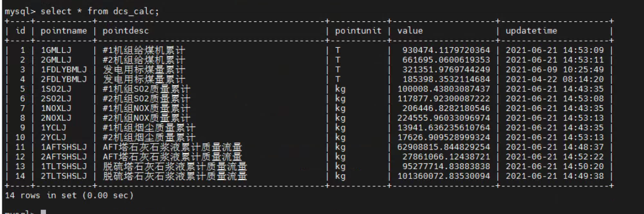
Task: Click pointname cell '1AFTSHSLJ'
Action: pos(64,147)
